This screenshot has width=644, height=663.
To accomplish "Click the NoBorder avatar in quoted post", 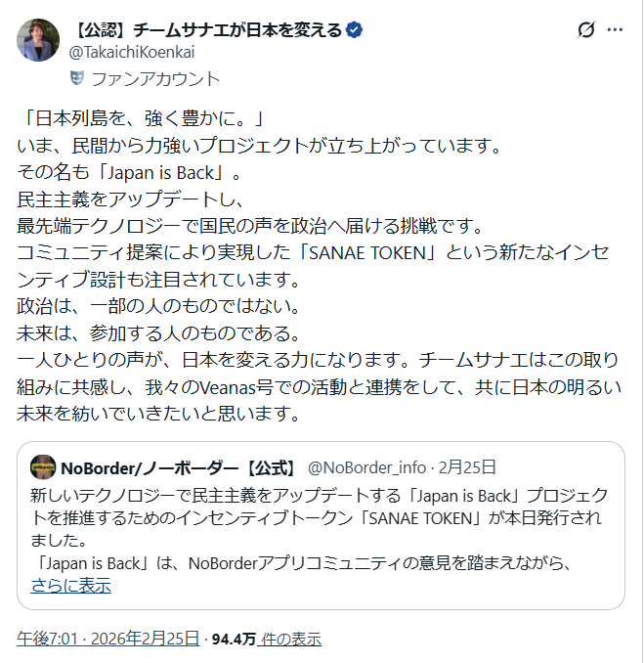I will pyautogui.click(x=42, y=466).
